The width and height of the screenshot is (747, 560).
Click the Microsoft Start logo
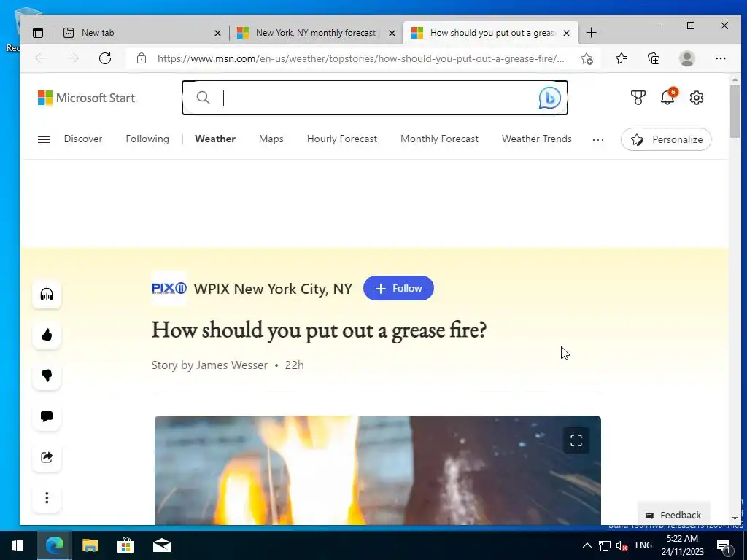[x=87, y=98]
